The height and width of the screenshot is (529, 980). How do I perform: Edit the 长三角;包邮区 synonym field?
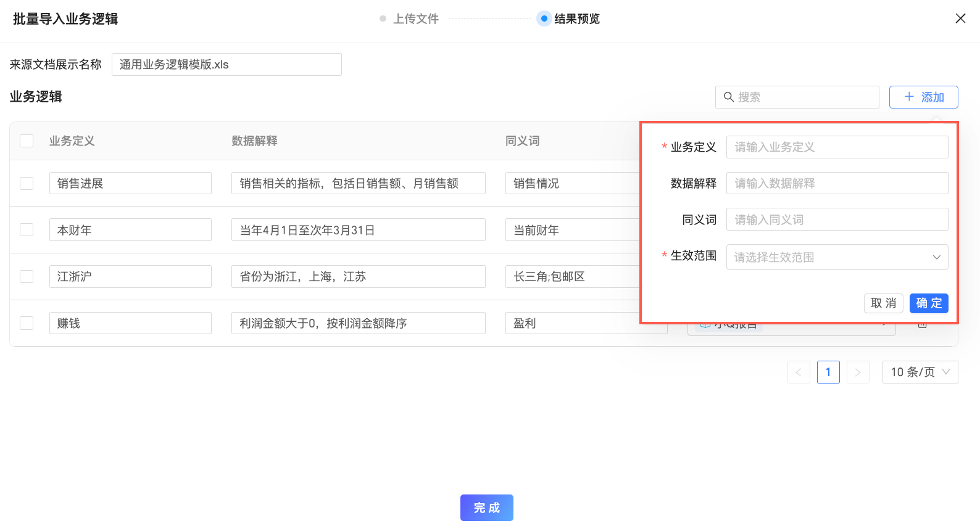(x=573, y=276)
